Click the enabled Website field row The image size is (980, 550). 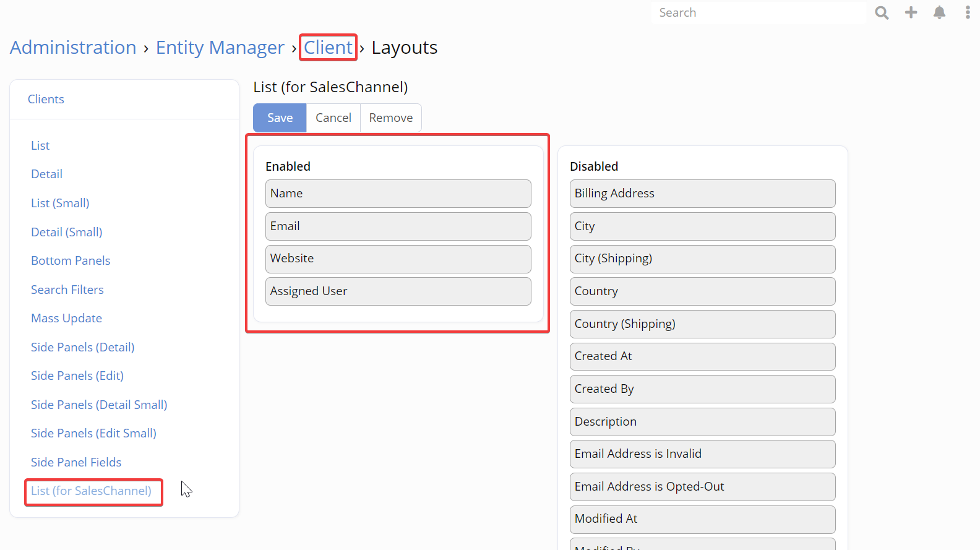[398, 259]
